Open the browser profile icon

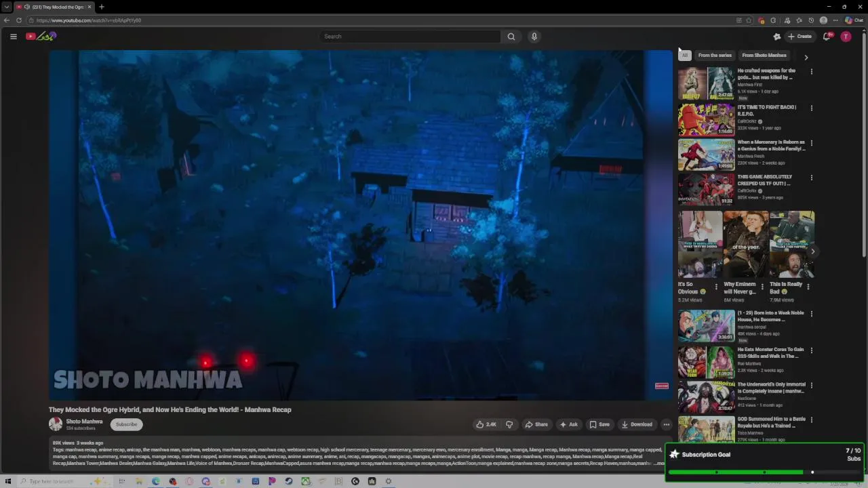coord(823,20)
